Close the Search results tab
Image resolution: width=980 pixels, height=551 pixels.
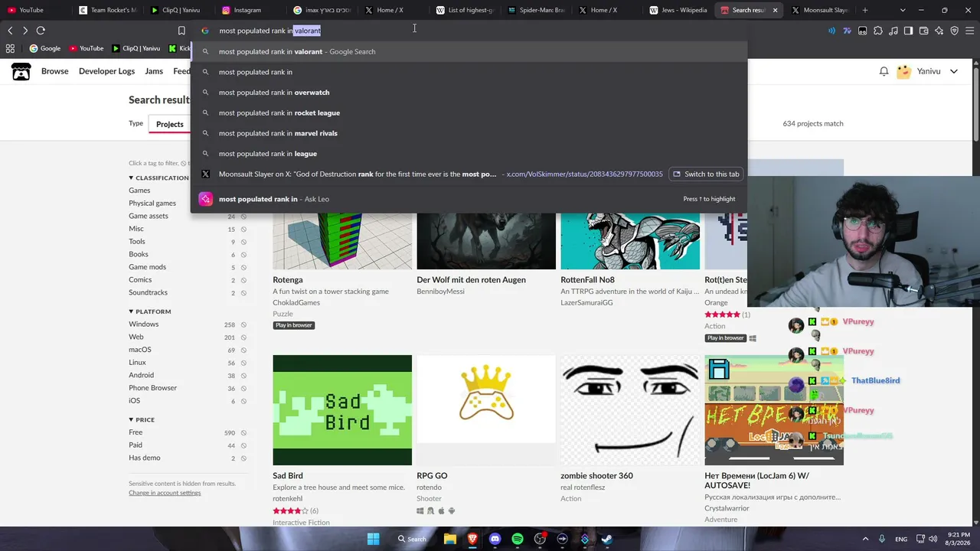(776, 10)
